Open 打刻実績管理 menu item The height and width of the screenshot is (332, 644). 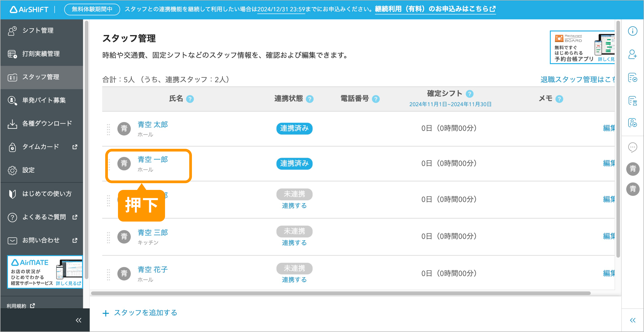click(42, 54)
